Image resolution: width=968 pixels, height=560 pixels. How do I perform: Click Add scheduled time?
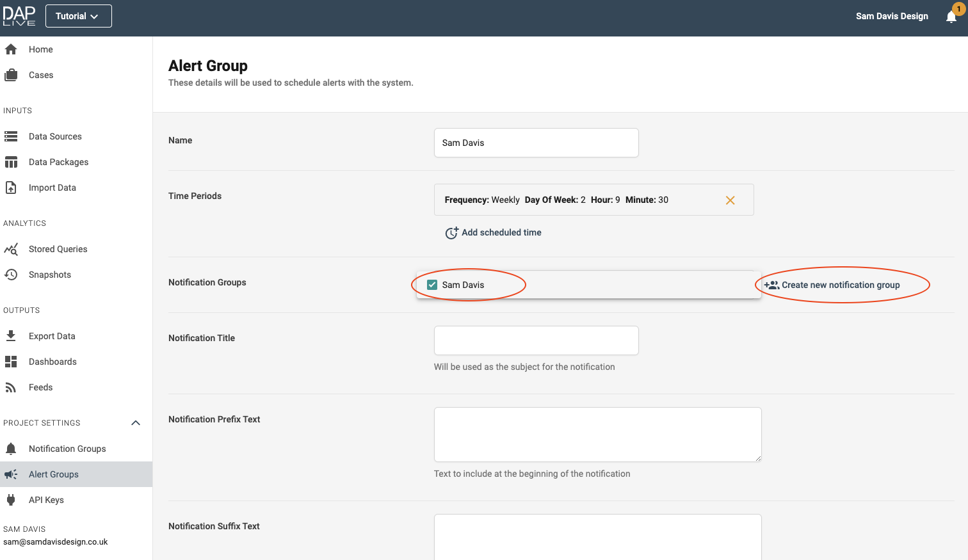494,233
